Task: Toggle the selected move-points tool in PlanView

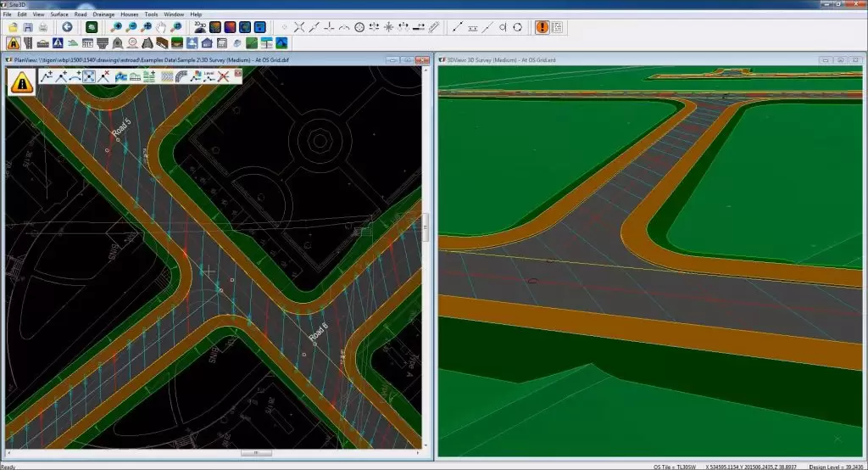Action: click(89, 76)
